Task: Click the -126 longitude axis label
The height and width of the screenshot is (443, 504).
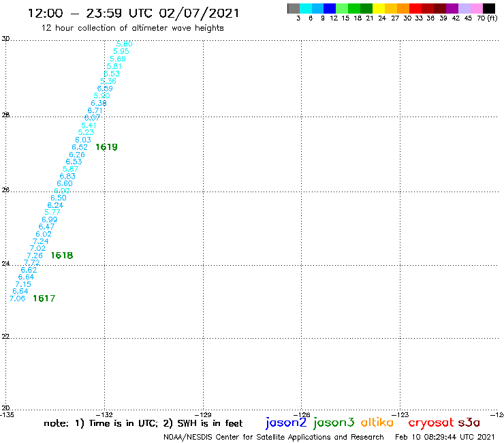Action: [302, 414]
